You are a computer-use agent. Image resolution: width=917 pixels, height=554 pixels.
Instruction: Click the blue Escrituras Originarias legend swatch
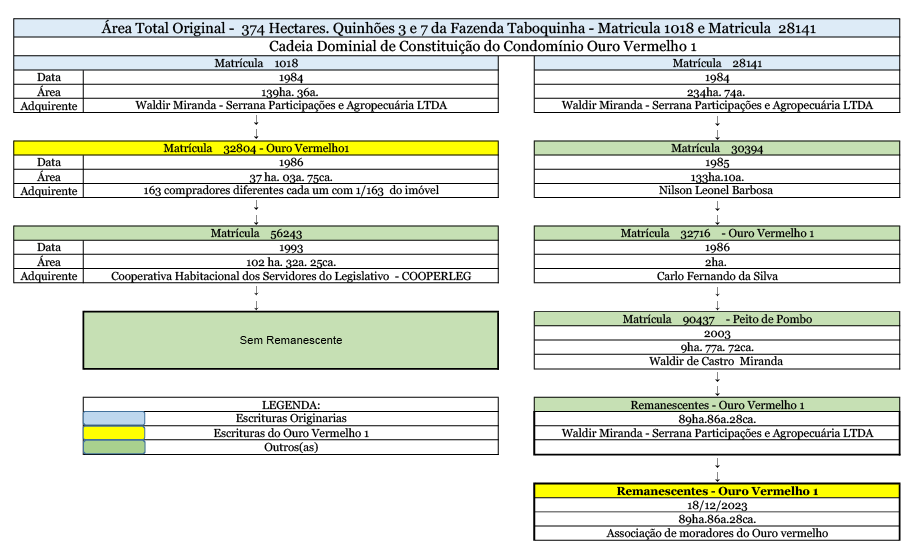pos(114,418)
